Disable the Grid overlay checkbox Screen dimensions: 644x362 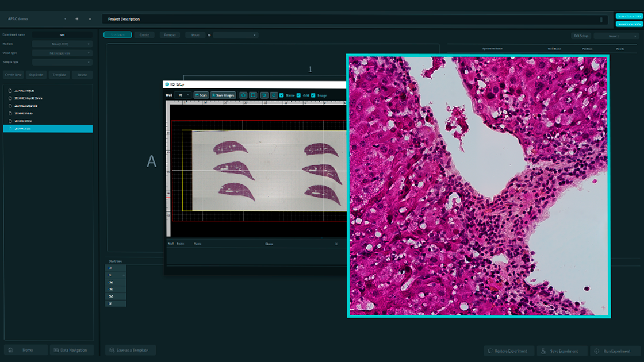[x=298, y=95]
